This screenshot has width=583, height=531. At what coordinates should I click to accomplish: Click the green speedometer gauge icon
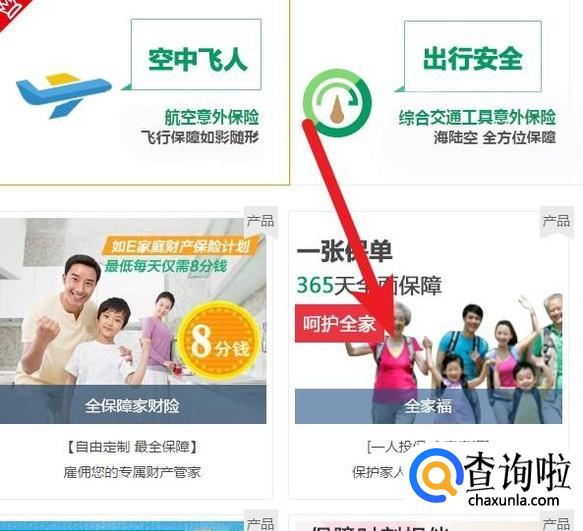[x=337, y=103]
